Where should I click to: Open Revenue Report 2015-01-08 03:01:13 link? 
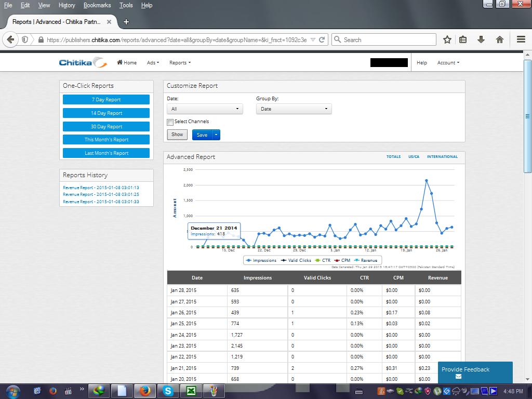click(x=101, y=188)
